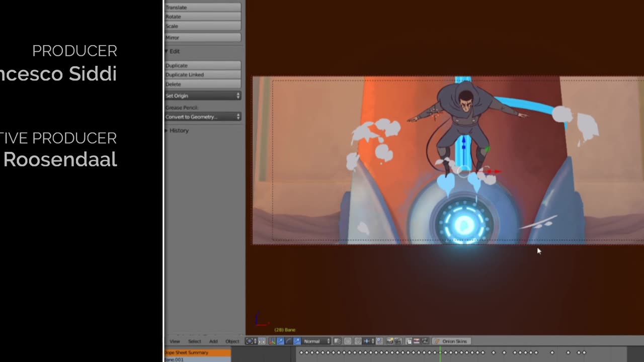Screen dimensions: 644x362
Task: Select the last keyframe diamond in the dope sheet
Action: click(x=584, y=352)
